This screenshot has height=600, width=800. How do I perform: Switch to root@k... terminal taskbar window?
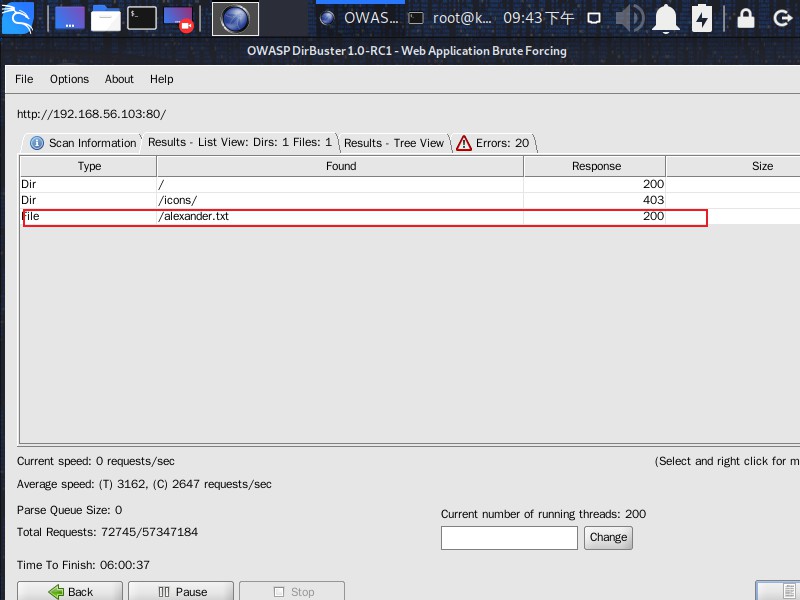click(450, 18)
